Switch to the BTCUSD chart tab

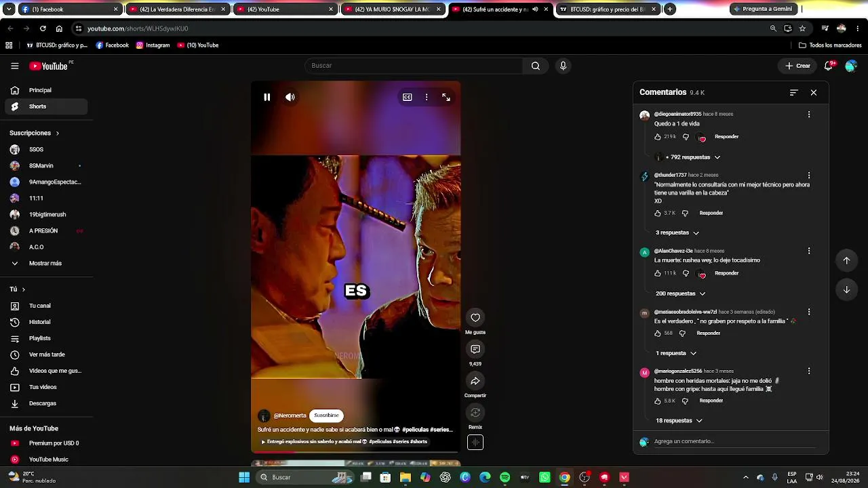pyautogui.click(x=608, y=9)
